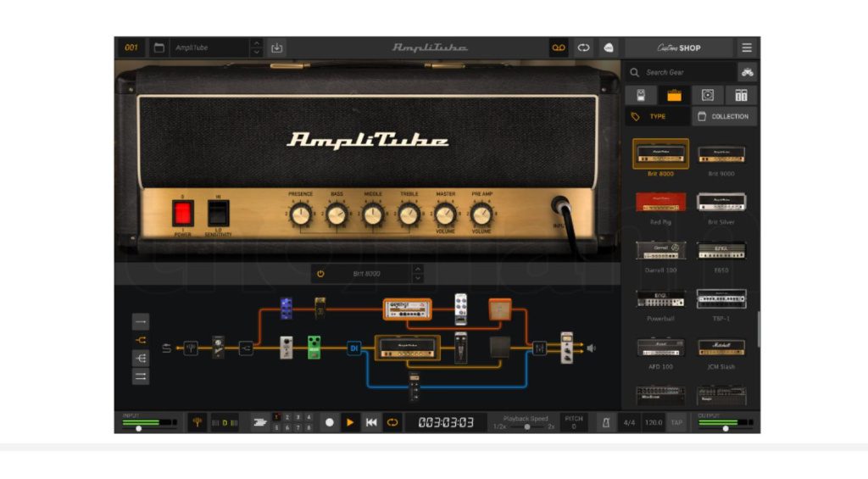Click the save preset download icon
The image size is (868, 479).
[277, 47]
